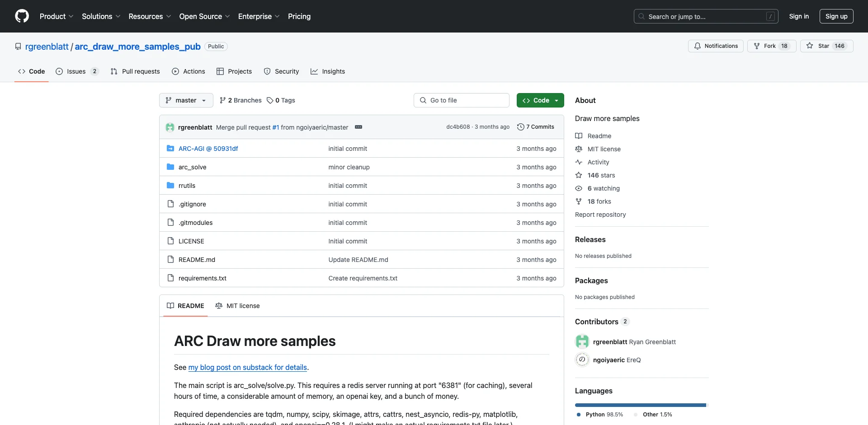Open the Releases section heading
Screen dimensions: 868x425
click(590, 239)
